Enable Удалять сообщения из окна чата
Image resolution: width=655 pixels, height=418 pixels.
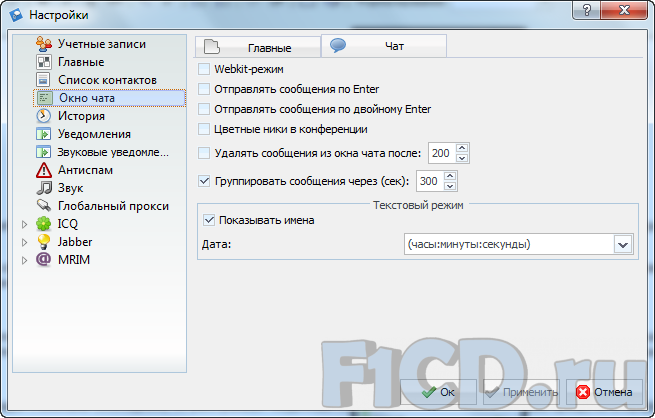click(x=204, y=153)
